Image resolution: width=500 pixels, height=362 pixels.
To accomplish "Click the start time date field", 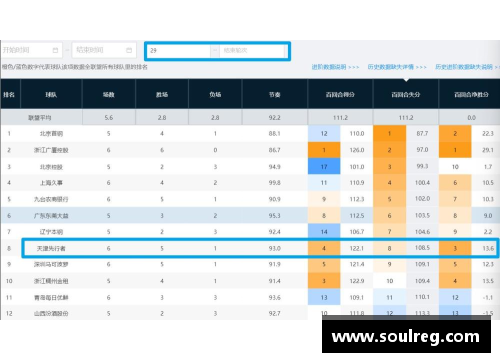I will pos(32,50).
